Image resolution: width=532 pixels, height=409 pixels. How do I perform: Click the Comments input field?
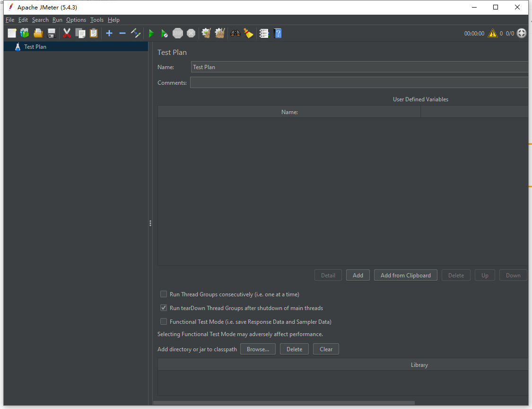pyautogui.click(x=359, y=82)
